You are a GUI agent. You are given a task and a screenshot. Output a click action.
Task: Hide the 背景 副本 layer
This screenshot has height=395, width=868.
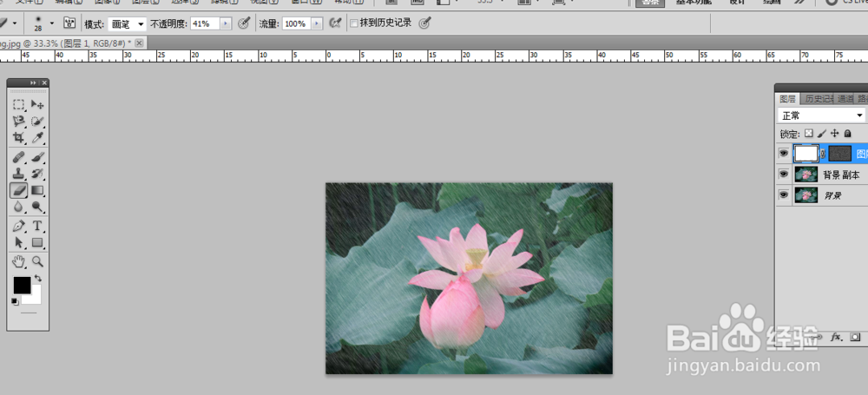[x=784, y=174]
